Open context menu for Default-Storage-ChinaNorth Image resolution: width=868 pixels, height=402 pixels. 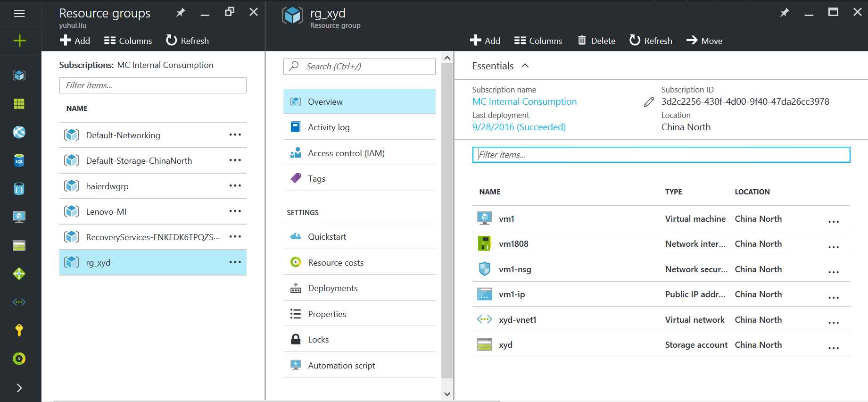[235, 160]
